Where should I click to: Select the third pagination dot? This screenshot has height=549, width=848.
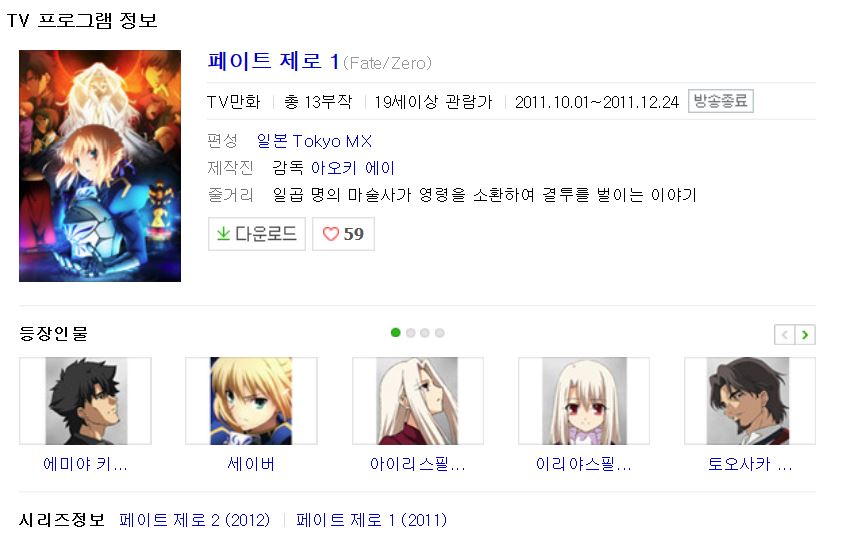pos(425,332)
